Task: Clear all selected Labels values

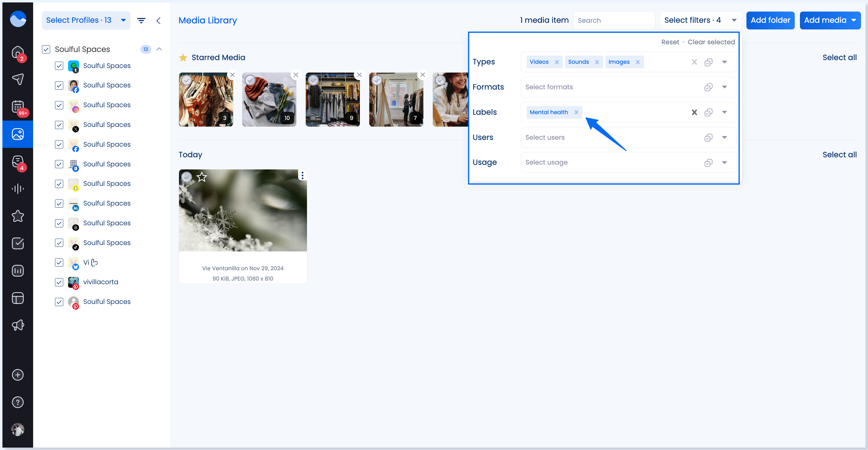Action: coord(694,112)
